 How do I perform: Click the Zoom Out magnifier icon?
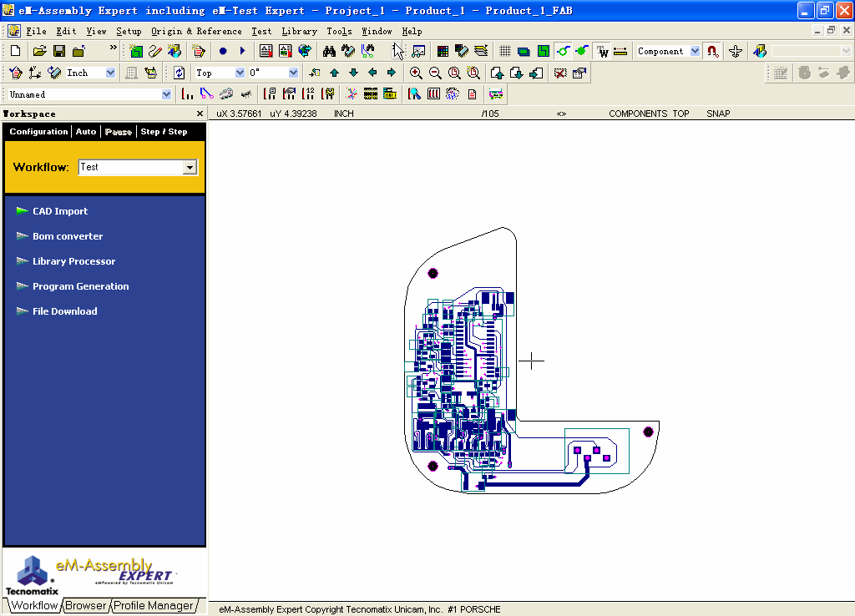[x=434, y=73]
